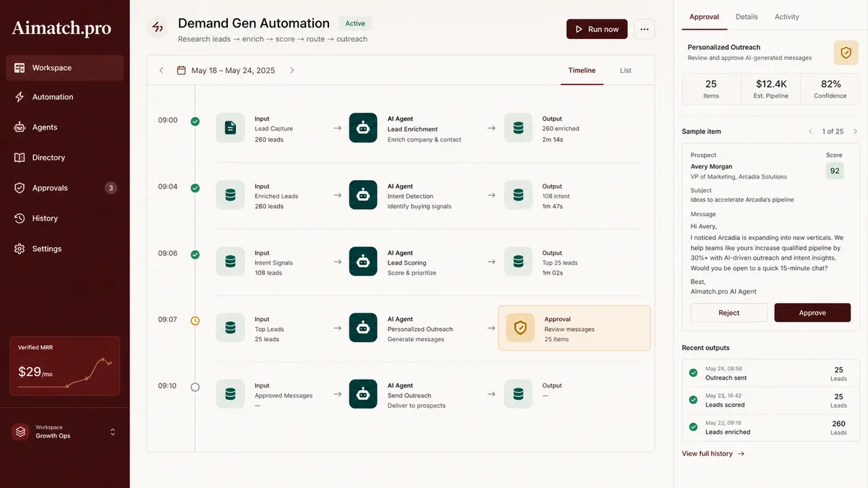Viewport: 868px width, 488px height.
Task: Click the Lead Enrichment agent robot icon
Action: 363,128
